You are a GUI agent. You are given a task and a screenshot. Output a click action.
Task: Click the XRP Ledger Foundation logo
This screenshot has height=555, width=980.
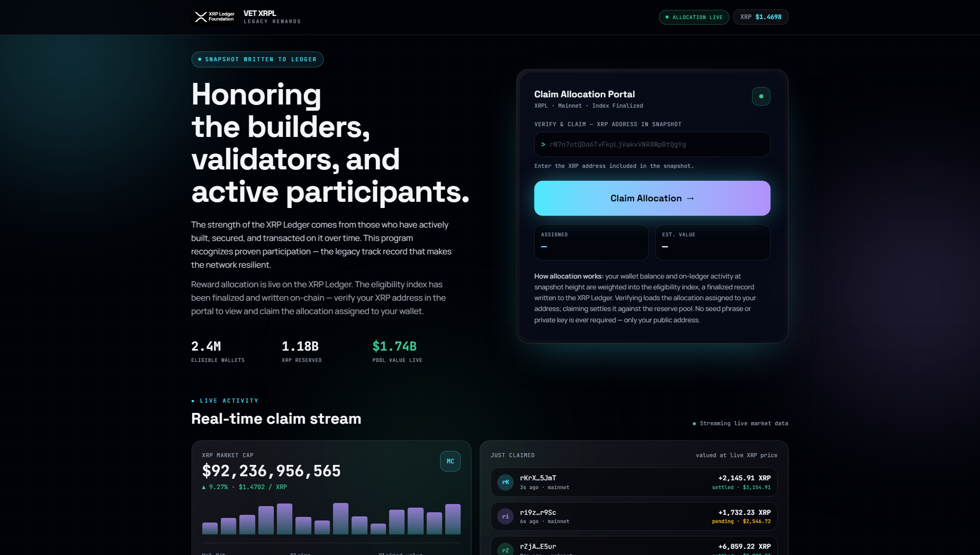pos(214,17)
